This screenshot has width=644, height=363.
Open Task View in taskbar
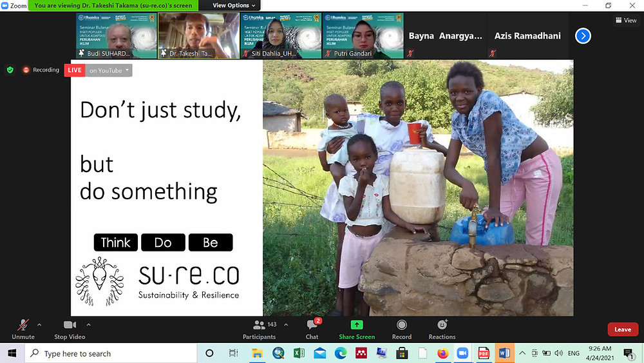pyautogui.click(x=233, y=353)
